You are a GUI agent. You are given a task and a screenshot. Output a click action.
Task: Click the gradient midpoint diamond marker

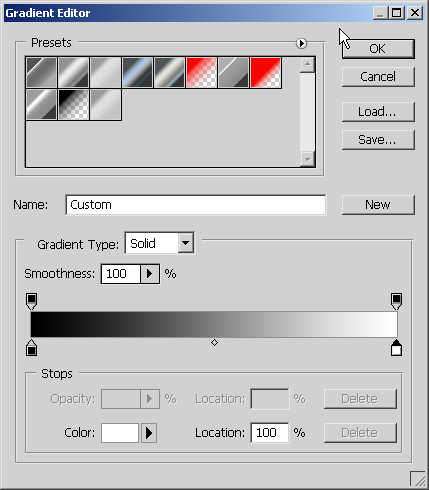tap(214, 342)
